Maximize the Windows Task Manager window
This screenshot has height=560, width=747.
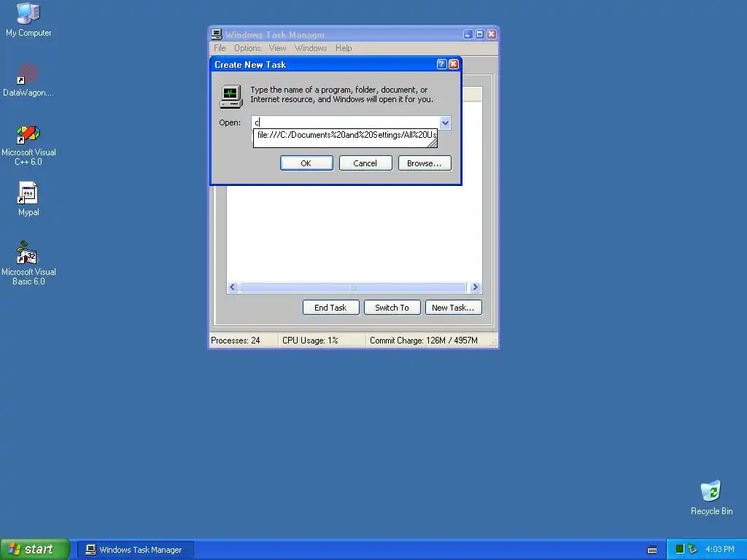[x=480, y=34]
